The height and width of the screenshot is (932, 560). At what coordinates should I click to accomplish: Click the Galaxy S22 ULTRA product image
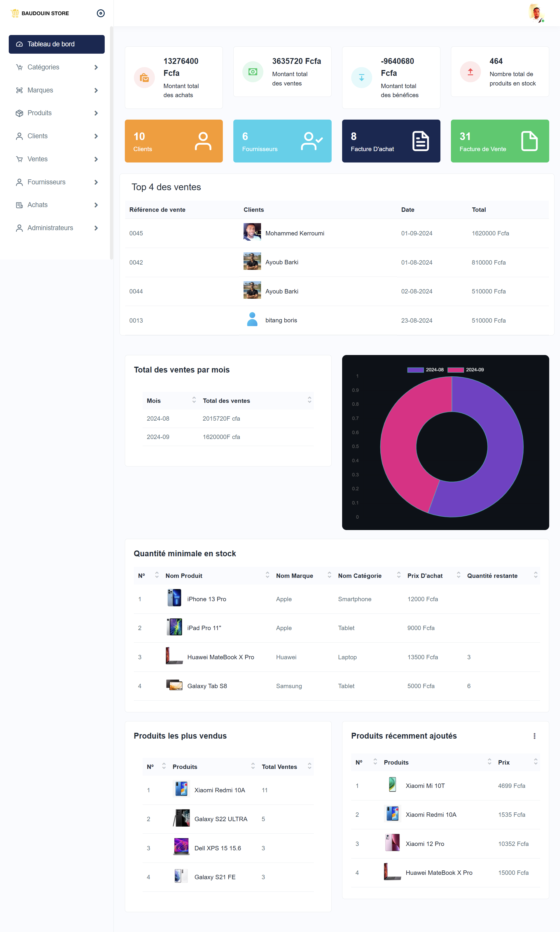[x=181, y=818]
